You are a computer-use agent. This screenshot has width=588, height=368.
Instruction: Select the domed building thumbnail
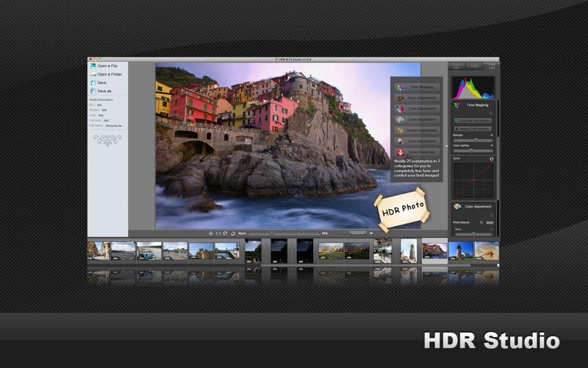[201, 251]
